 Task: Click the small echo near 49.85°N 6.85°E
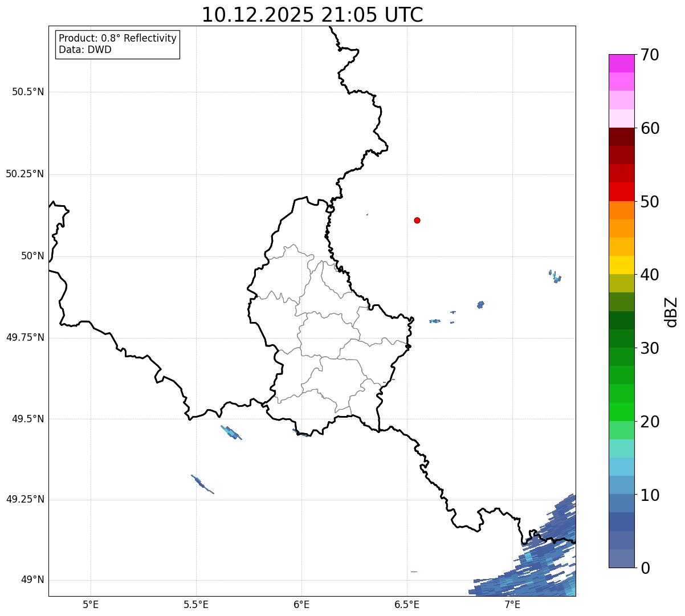coord(481,305)
